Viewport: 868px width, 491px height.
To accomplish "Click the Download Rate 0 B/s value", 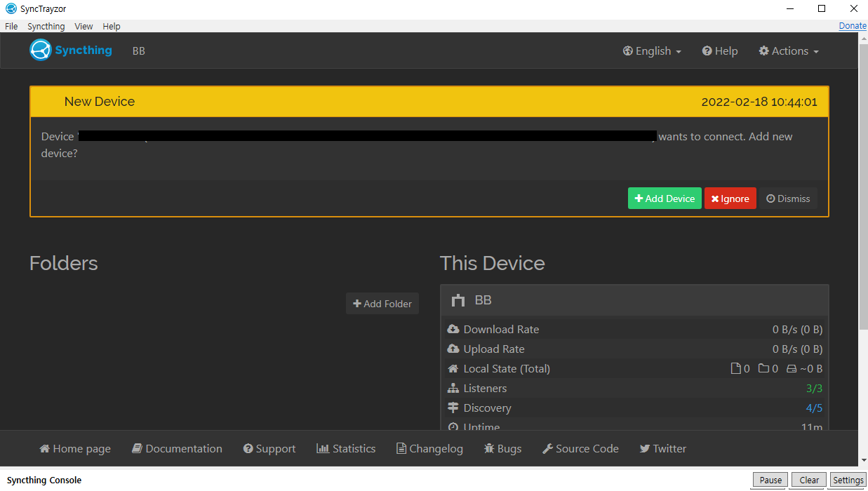I will click(798, 329).
